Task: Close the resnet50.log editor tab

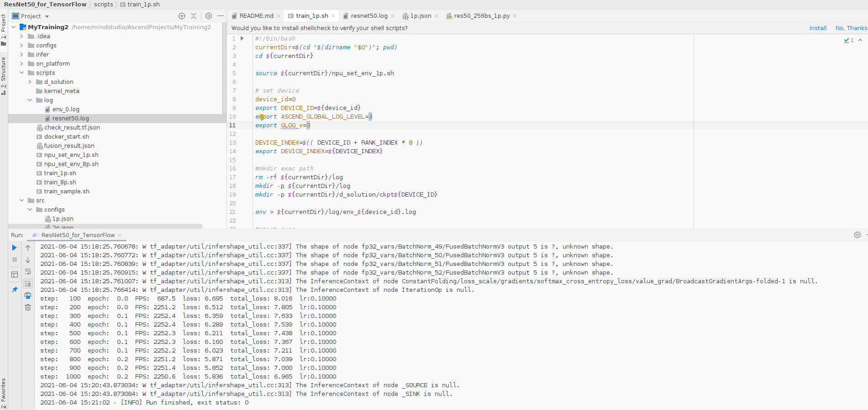Action: point(393,16)
